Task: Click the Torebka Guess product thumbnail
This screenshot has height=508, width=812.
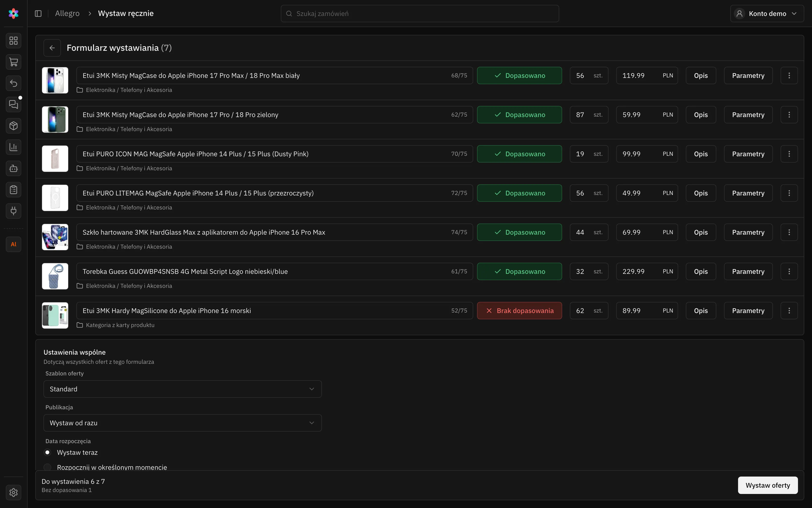Action: [55, 276]
